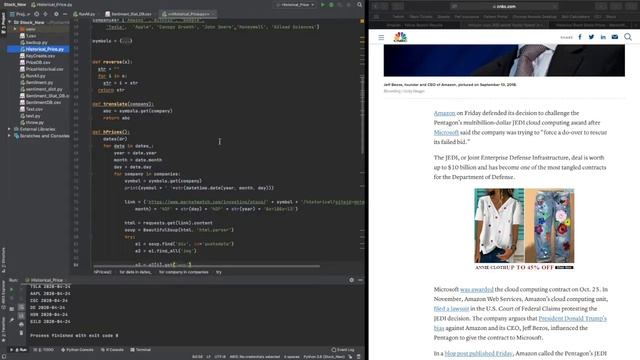This screenshot has height=360, width=640.
Task: Rerun the script using the Run panel's green arrow
Action: (x=11, y=289)
